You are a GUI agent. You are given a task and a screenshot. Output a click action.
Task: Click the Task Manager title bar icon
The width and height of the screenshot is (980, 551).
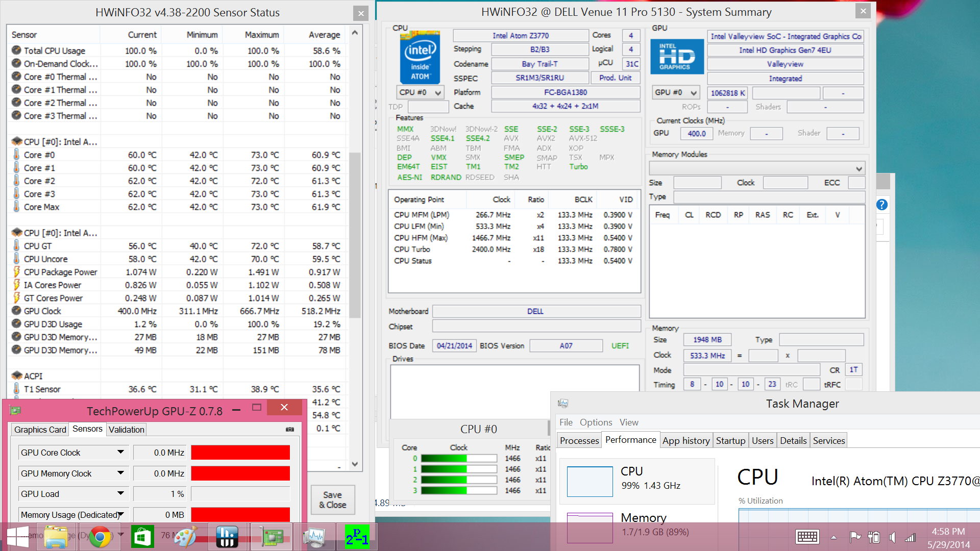coord(563,404)
